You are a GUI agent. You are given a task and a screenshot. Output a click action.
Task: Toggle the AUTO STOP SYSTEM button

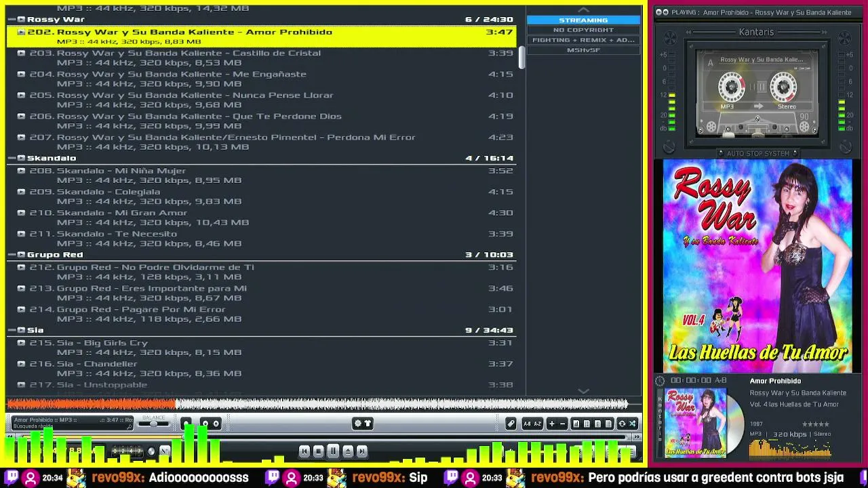click(757, 154)
